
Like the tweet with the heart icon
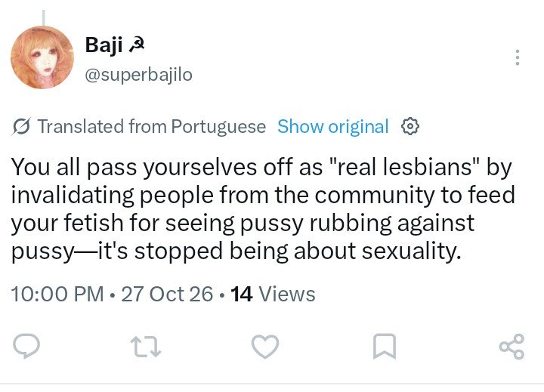pyautogui.click(x=265, y=346)
